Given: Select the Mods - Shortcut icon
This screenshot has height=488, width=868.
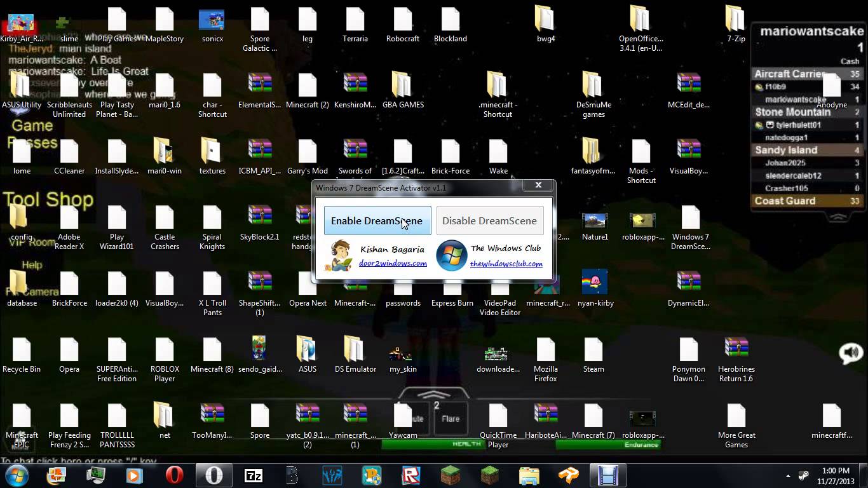Looking at the screenshot, I should [641, 161].
